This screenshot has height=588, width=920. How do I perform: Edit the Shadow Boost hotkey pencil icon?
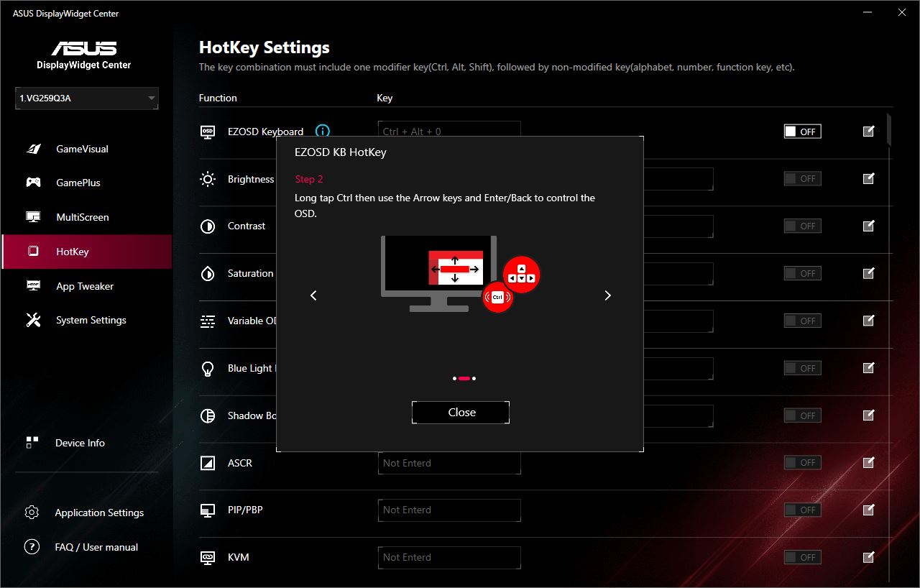pos(868,415)
